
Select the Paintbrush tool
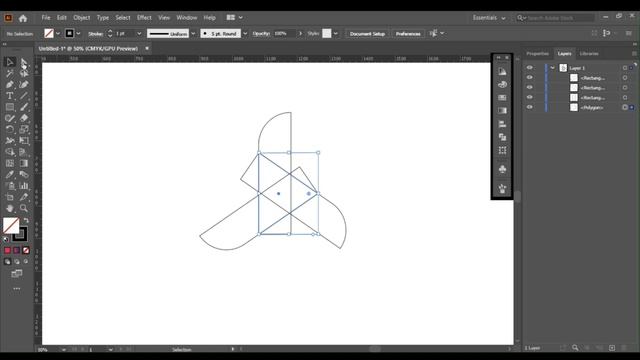tap(24, 107)
